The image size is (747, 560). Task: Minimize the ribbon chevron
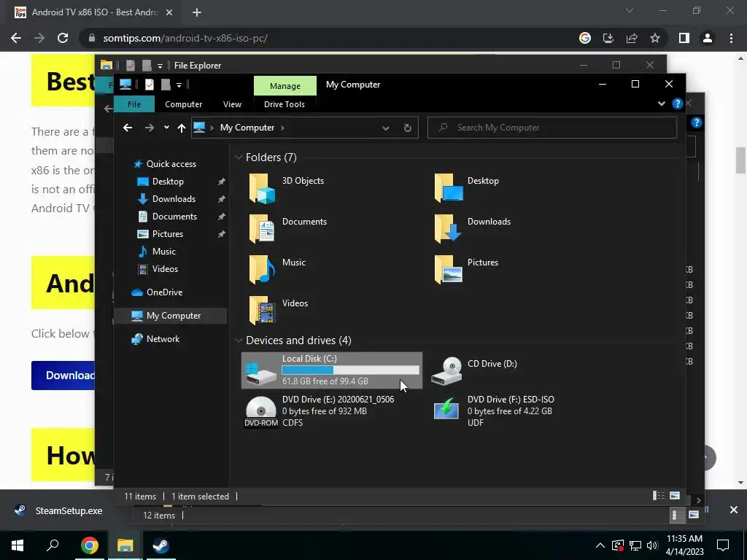(661, 104)
